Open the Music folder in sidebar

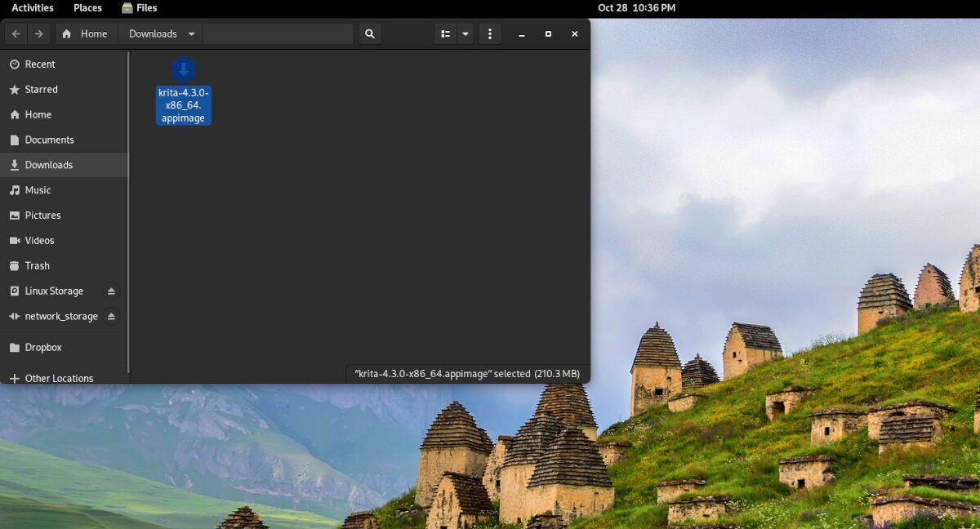pos(39,189)
